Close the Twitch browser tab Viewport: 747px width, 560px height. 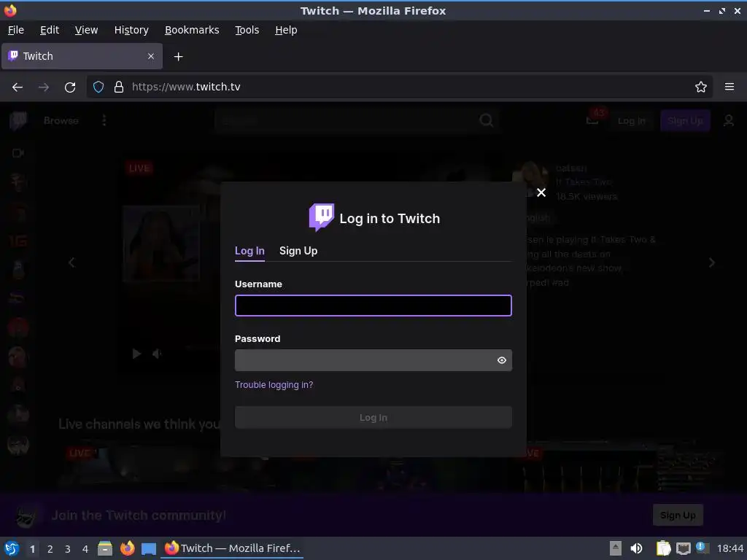click(x=150, y=56)
